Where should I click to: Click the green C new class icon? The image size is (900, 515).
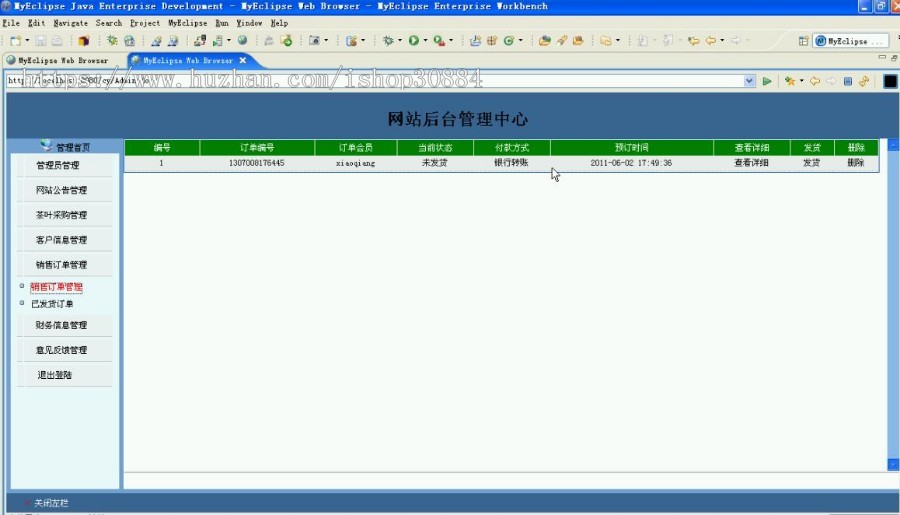pyautogui.click(x=509, y=41)
